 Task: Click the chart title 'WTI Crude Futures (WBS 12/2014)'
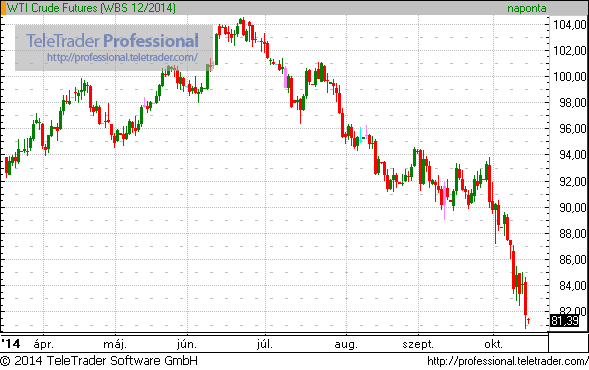[x=91, y=8]
